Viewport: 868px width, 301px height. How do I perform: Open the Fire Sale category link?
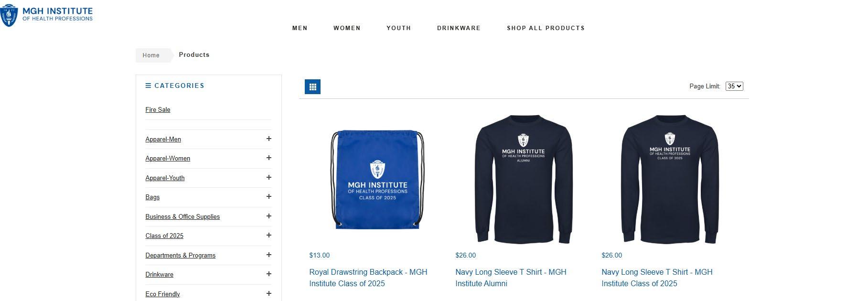point(158,109)
